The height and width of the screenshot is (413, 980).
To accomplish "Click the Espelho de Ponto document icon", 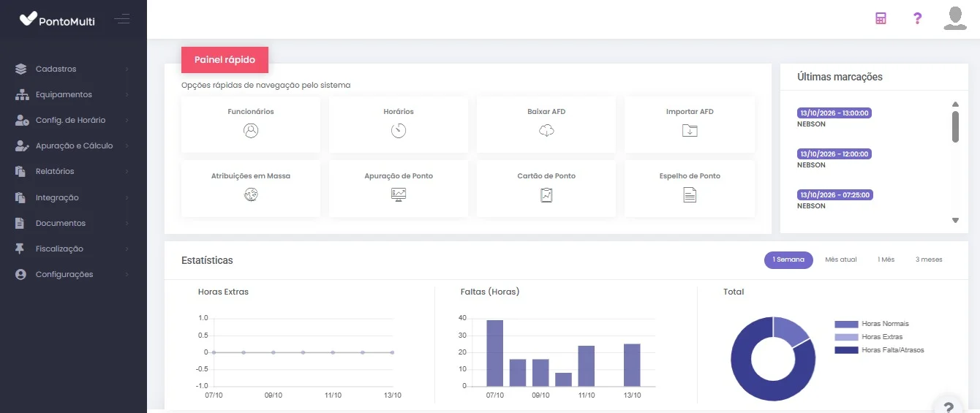I will [x=690, y=195].
